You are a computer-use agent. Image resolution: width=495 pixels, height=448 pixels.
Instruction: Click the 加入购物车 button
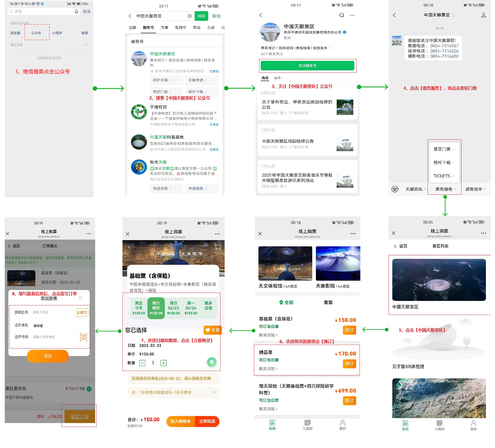coord(181,421)
